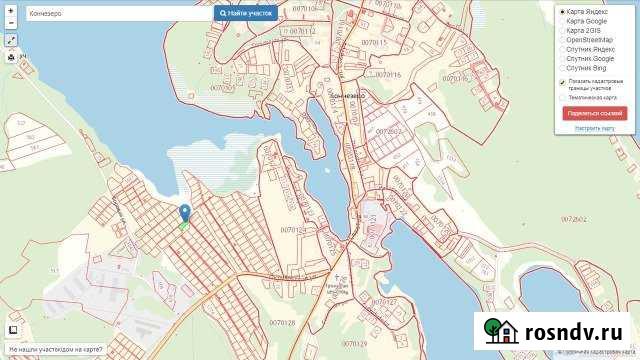Click 'Не нашли участок/дом на карте?' banner
Image resolution: width=640 pixels, height=360 pixels.
pyautogui.click(x=56, y=349)
